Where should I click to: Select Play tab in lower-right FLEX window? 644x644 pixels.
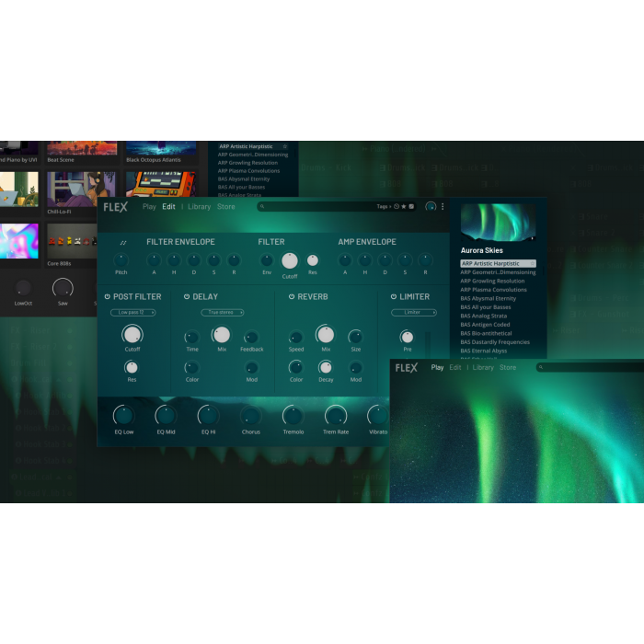click(x=437, y=367)
